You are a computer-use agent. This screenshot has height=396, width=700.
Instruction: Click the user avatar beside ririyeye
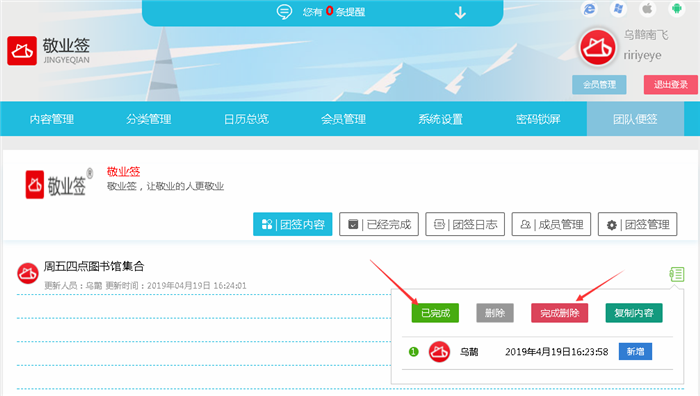tap(597, 47)
